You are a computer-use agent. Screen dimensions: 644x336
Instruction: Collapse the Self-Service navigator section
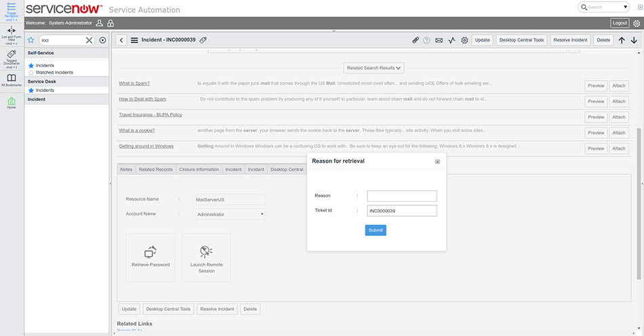click(66, 53)
